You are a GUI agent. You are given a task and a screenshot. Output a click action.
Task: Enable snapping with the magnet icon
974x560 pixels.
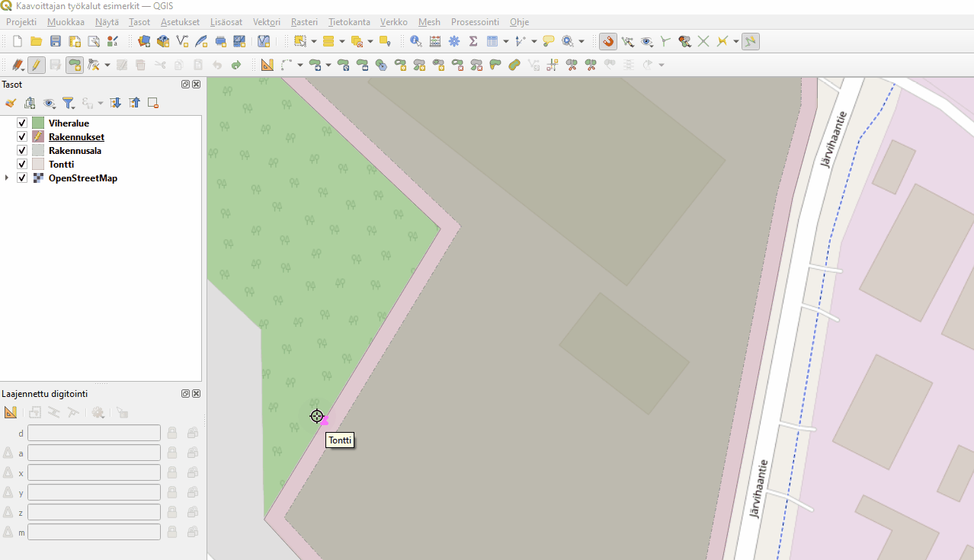(607, 41)
